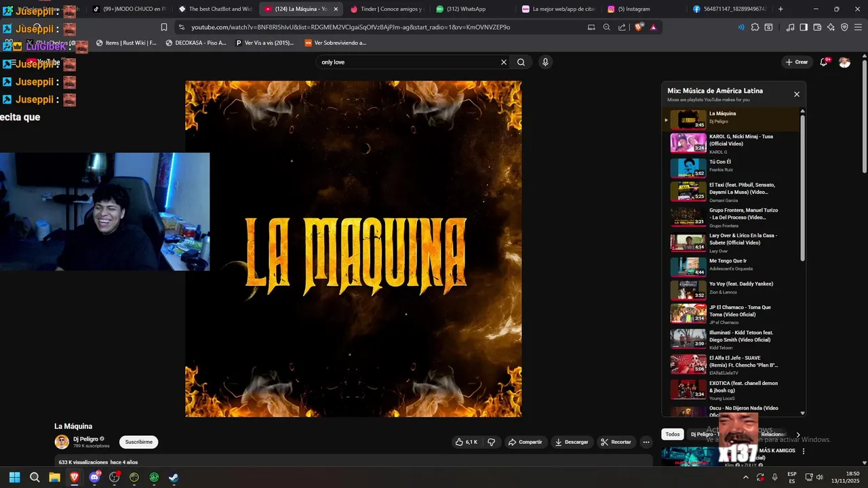This screenshot has width=868, height=488.
Task: Click the playlist panel scrollbar thumb
Action: (x=803, y=188)
